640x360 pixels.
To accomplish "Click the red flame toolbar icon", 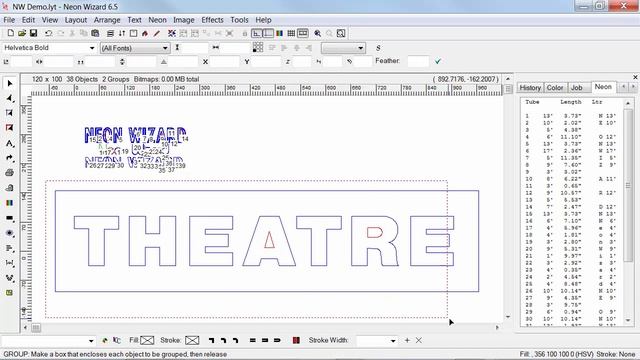I will tap(145, 33).
